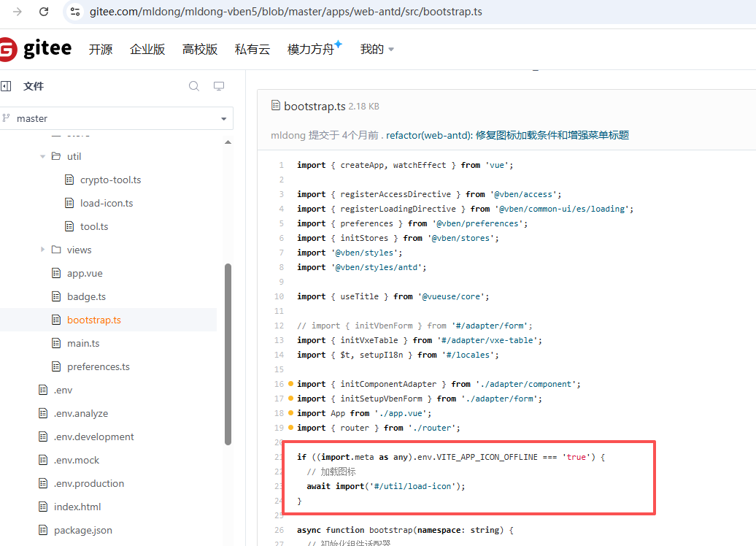Toggle the file sidebar panel icon

pos(7,86)
